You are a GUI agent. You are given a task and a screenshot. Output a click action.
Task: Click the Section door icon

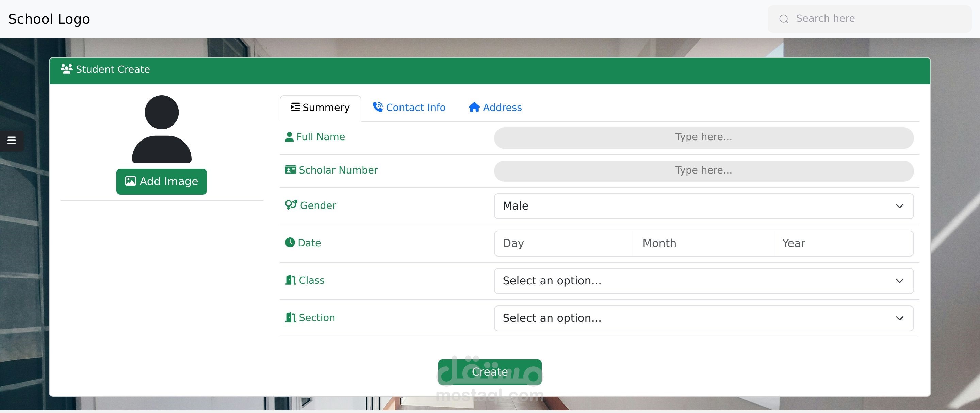[291, 317]
